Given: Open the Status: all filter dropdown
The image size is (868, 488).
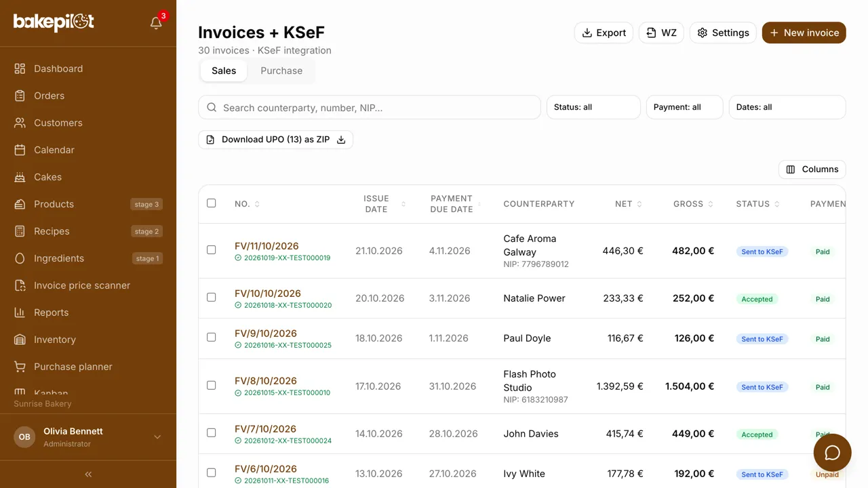Looking at the screenshot, I should pyautogui.click(x=593, y=107).
